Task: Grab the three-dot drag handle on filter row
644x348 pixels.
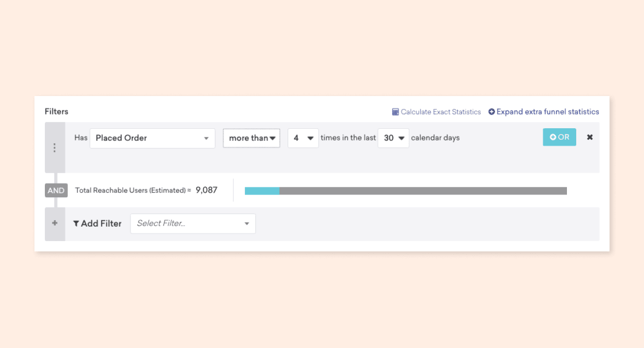Action: point(55,148)
